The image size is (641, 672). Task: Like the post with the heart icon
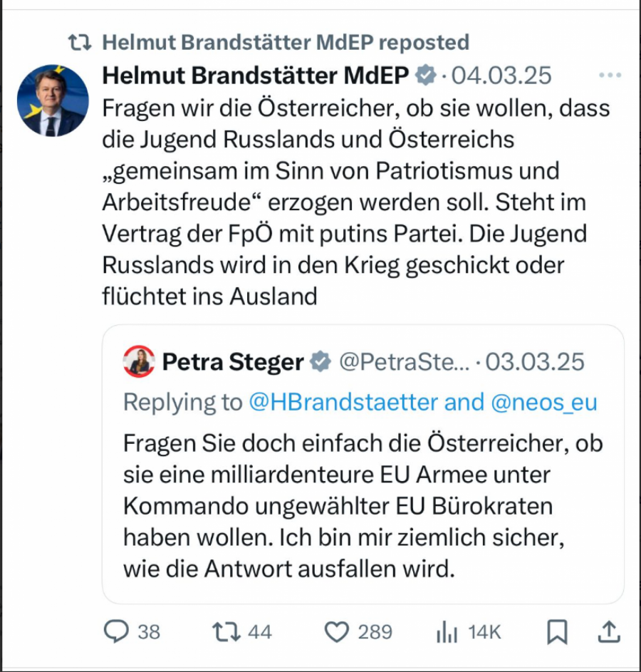click(x=336, y=631)
